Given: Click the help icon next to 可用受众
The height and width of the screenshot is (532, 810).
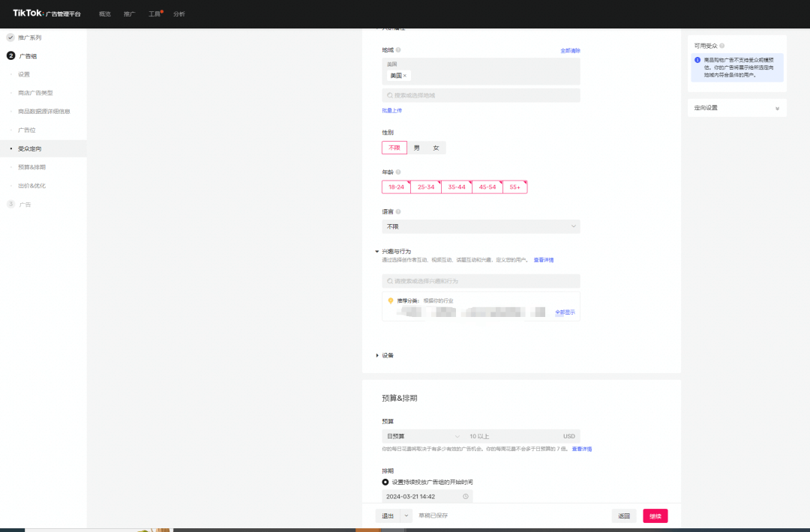Looking at the screenshot, I should coord(722,46).
